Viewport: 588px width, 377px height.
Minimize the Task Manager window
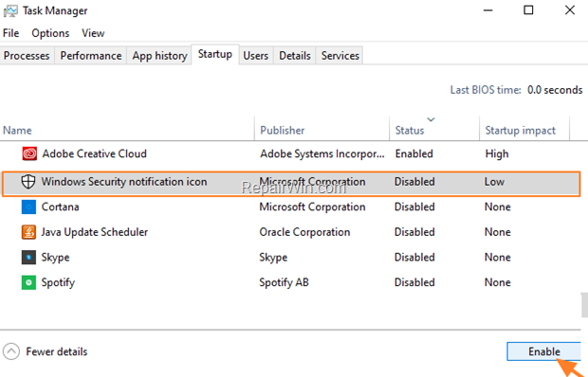click(x=487, y=10)
